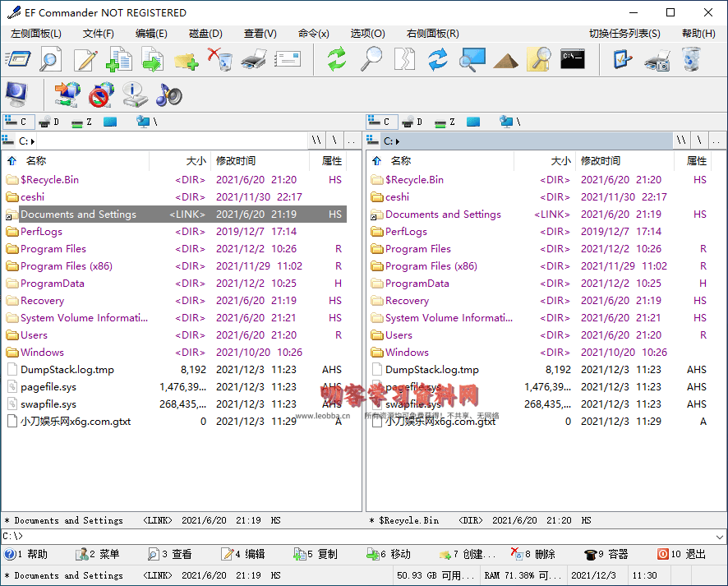The image size is (728, 586).
Task: Select drive C in left panel
Action: 17,122
